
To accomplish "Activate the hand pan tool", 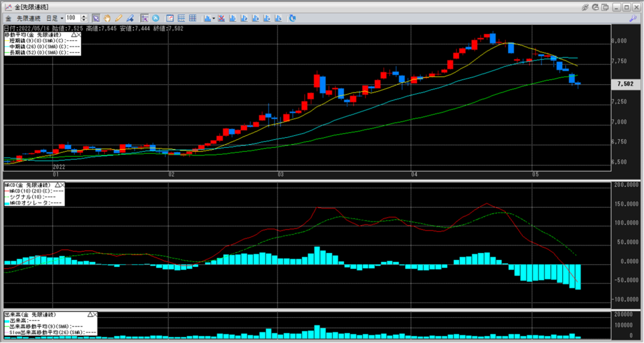I will [x=107, y=18].
